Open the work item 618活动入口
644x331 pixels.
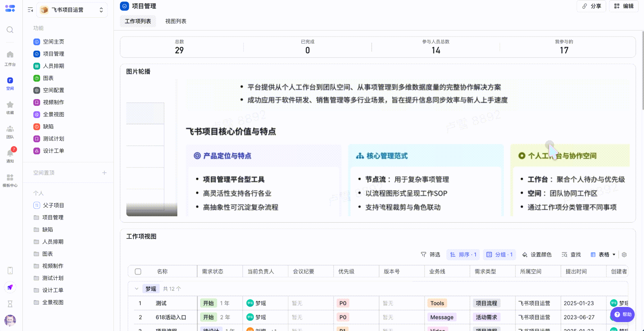(x=171, y=318)
